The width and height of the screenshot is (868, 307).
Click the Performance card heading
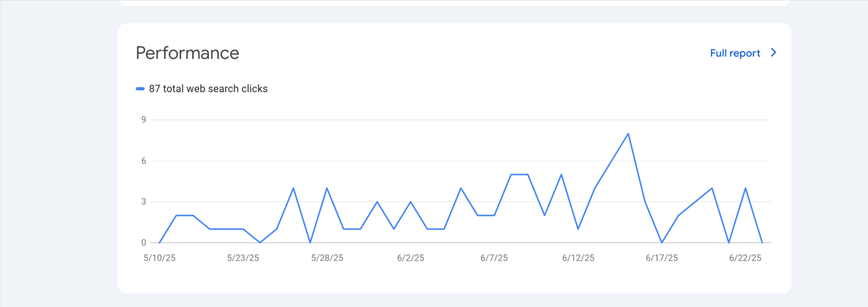187,53
